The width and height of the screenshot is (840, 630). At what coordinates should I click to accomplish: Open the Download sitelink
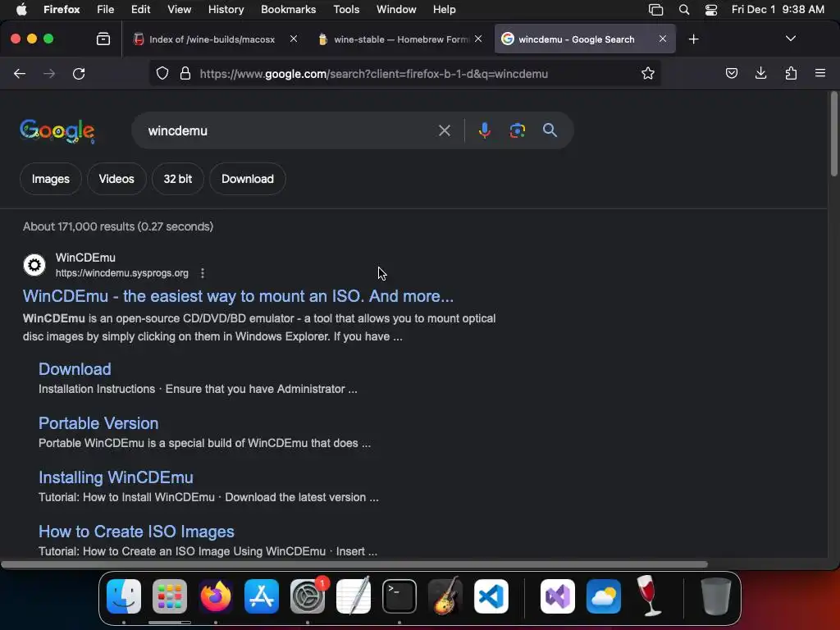[75, 369]
